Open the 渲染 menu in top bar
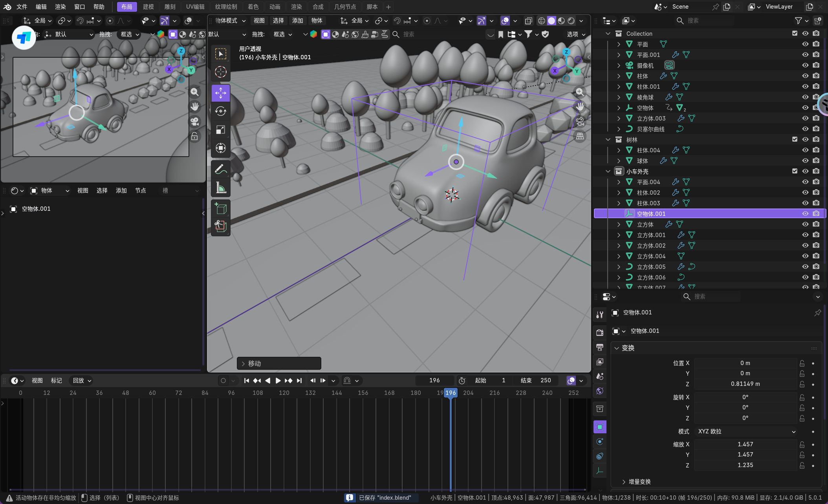828x504 pixels. [x=60, y=7]
